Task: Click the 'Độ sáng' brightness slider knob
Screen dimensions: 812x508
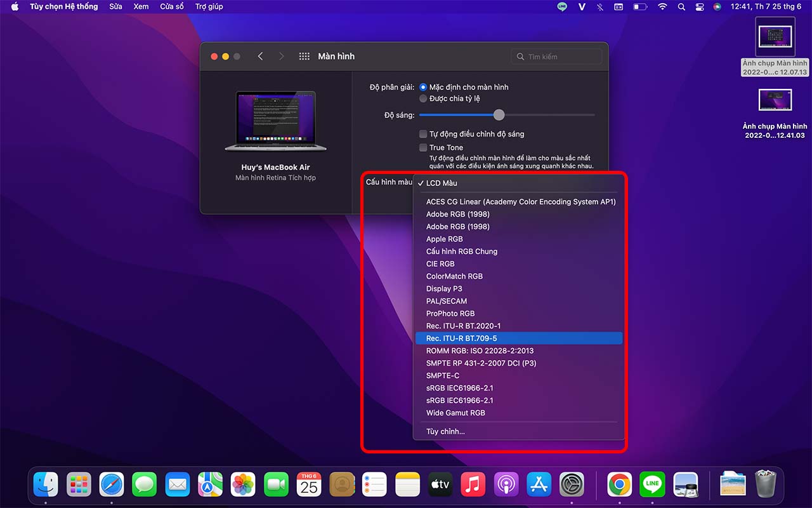Action: pos(499,115)
